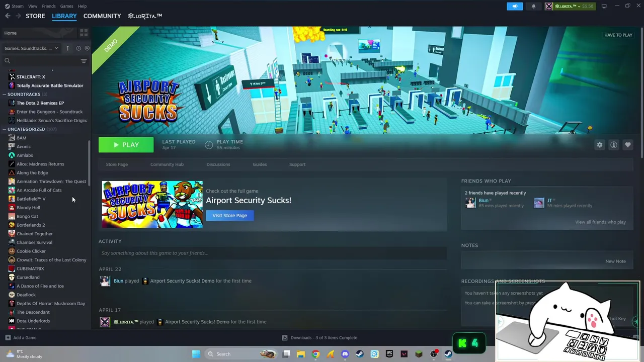Switch library to grid collections view
This screenshot has height=362, width=644.
[x=84, y=33]
